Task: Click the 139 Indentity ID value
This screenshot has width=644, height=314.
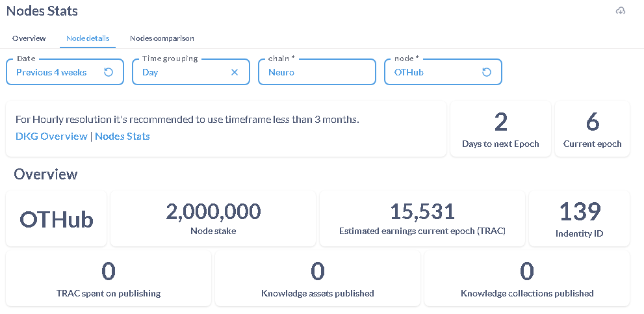Action: pyautogui.click(x=580, y=211)
